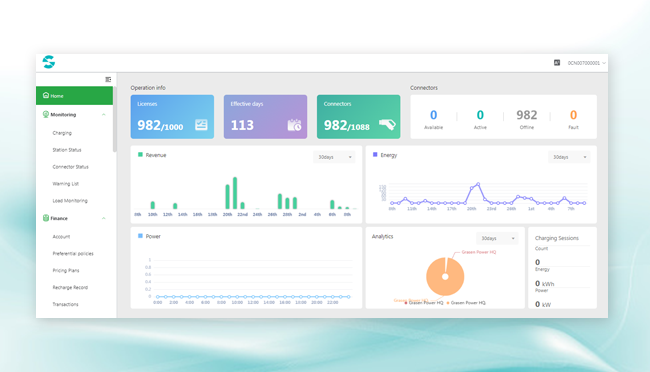This screenshot has height=372, width=650.
Task: Open Transactions page
Action: (65, 304)
